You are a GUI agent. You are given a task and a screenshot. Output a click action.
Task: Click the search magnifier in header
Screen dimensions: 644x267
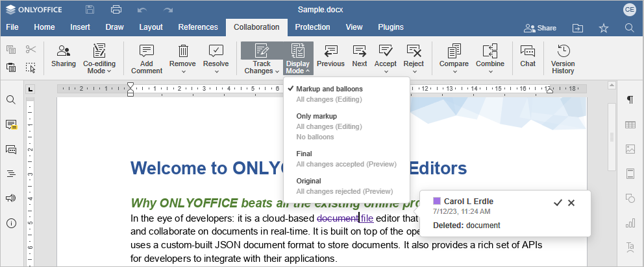[629, 28]
